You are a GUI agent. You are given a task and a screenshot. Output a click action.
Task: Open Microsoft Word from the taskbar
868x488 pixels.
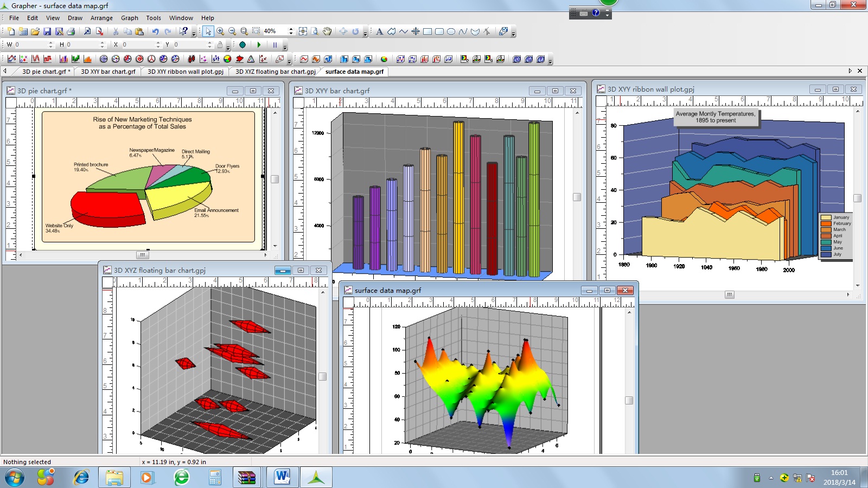coord(282,478)
